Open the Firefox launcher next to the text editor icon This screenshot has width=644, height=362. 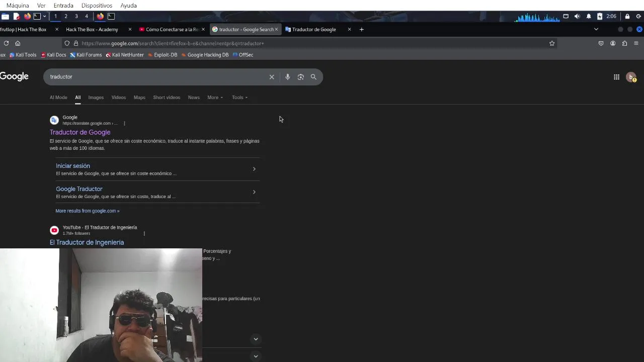(27, 16)
